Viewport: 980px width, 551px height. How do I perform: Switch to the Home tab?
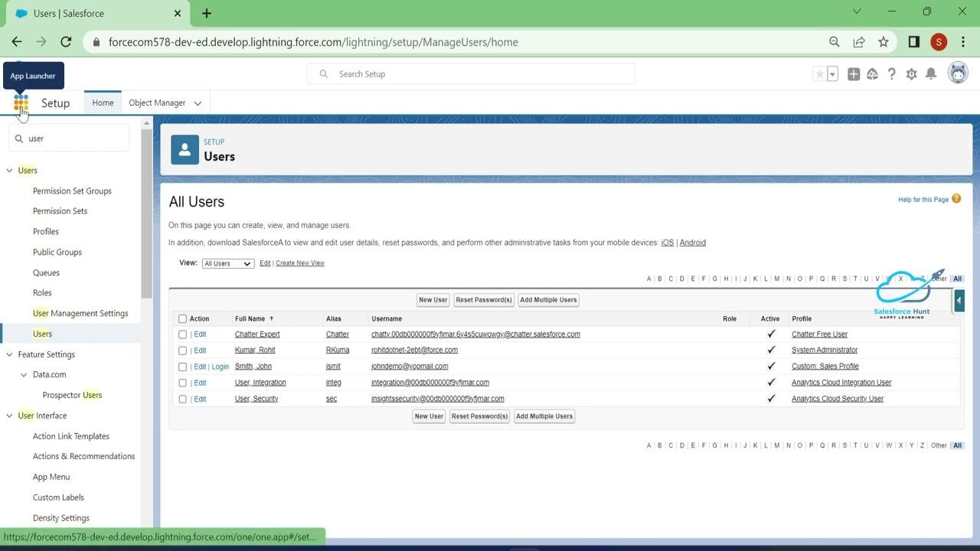click(103, 103)
